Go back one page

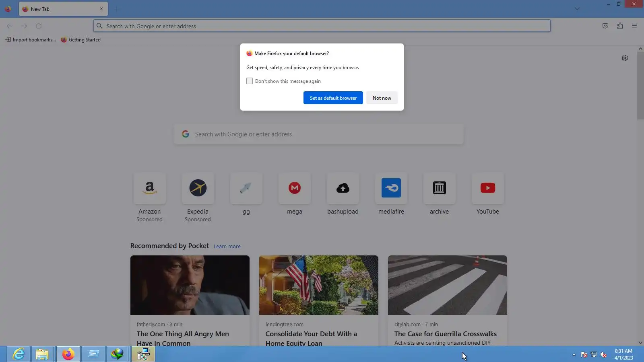[x=10, y=26]
